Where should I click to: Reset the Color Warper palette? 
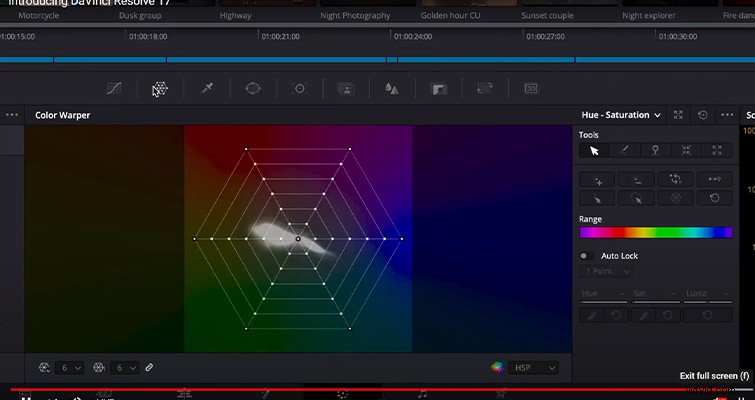click(x=703, y=115)
